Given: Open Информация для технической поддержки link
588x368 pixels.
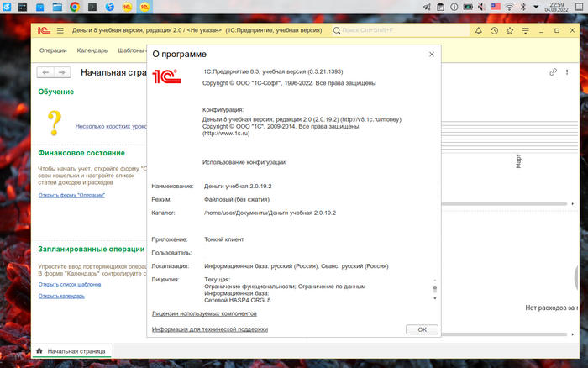Looking at the screenshot, I should tap(210, 329).
